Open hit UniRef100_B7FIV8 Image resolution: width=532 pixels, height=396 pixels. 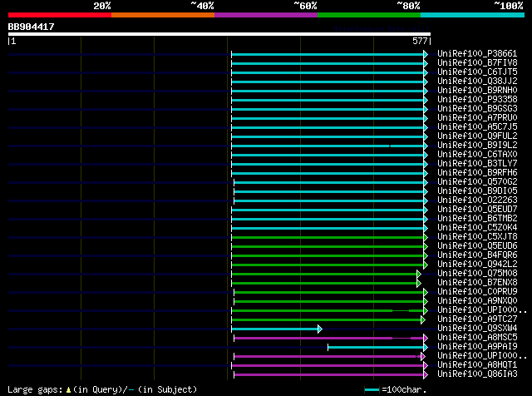477,63
